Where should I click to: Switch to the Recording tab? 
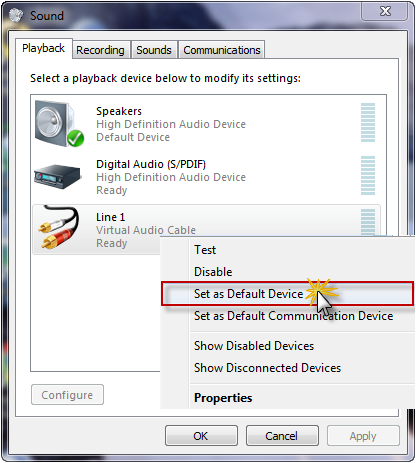coord(100,50)
